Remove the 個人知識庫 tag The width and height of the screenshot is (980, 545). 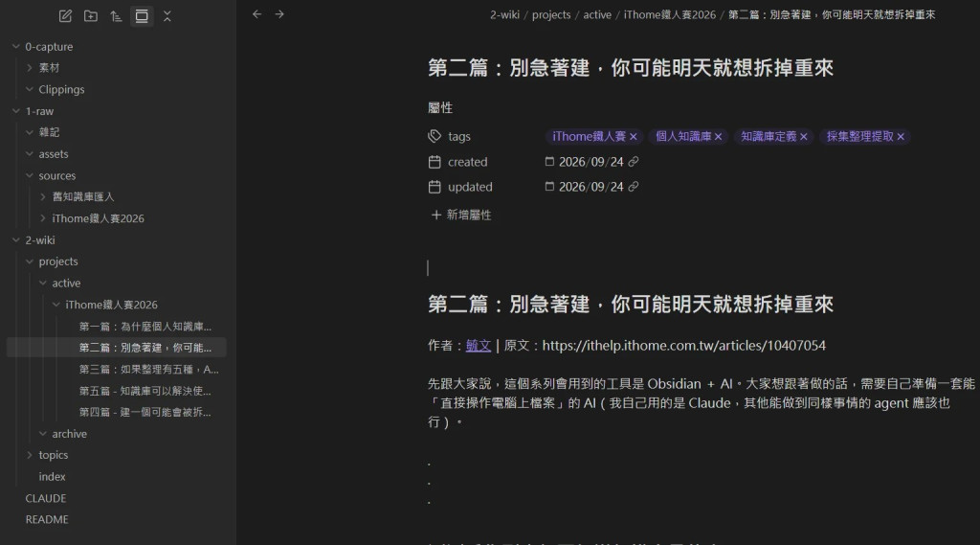(x=718, y=136)
